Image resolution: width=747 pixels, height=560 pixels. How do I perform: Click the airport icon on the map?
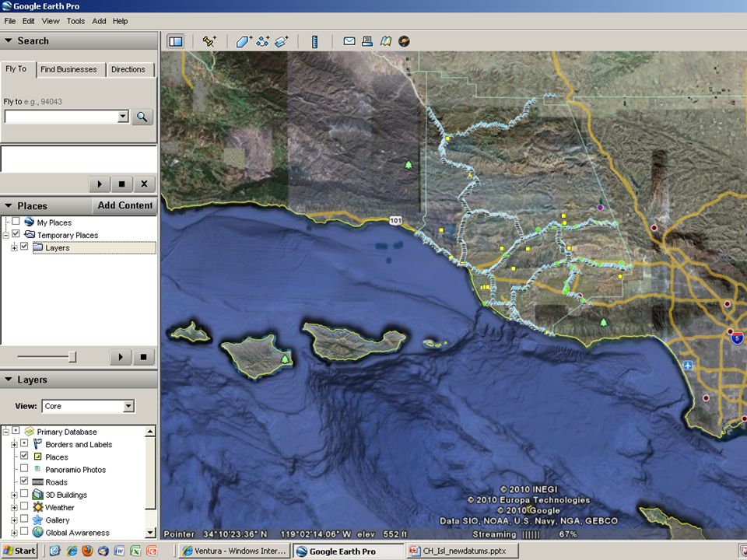click(x=687, y=366)
